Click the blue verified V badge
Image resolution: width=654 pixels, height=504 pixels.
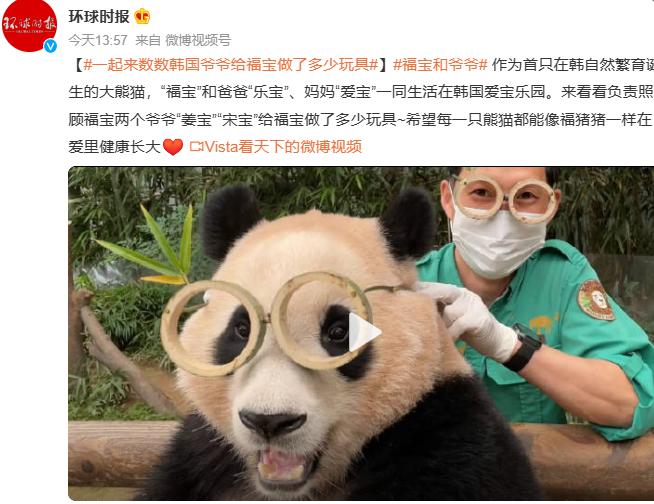[50, 46]
